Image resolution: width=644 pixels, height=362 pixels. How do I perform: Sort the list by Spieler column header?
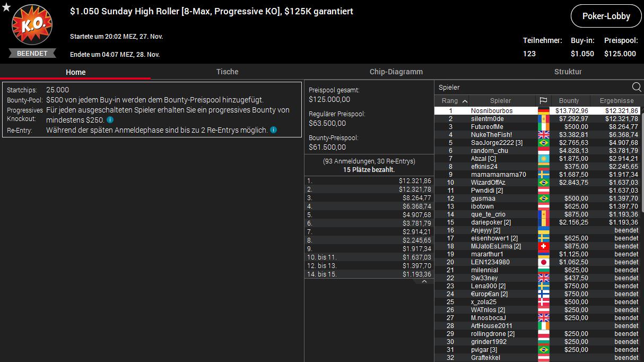[500, 101]
